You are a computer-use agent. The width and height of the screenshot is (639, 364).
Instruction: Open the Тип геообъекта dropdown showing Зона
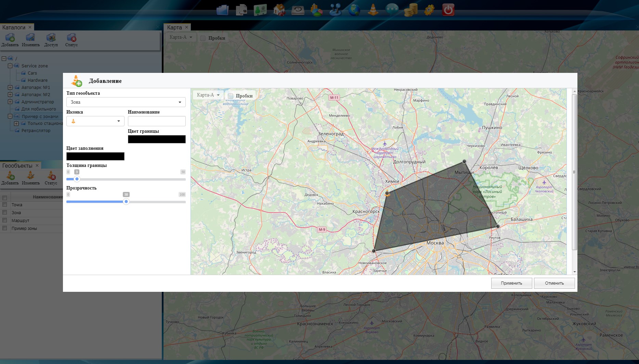pyautogui.click(x=126, y=102)
